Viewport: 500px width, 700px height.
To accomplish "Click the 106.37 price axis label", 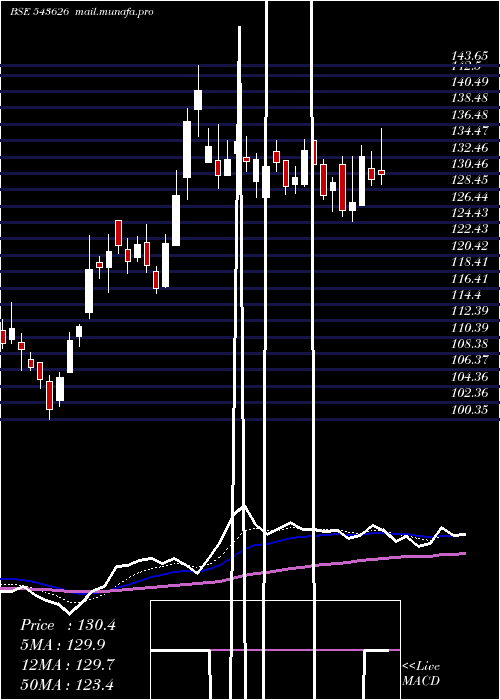I will click(x=470, y=360).
